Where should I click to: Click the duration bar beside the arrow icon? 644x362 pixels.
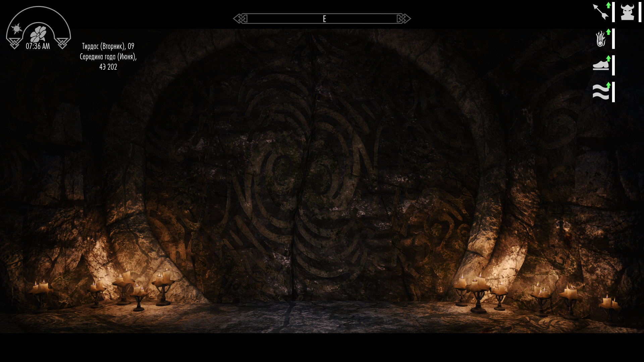point(613,12)
